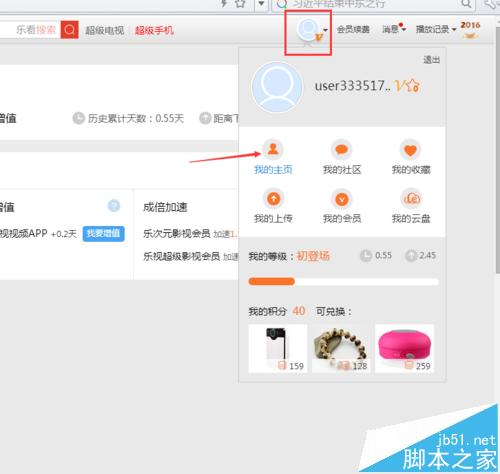Click the 可兑换 label
500x474 pixels.
(x=333, y=311)
